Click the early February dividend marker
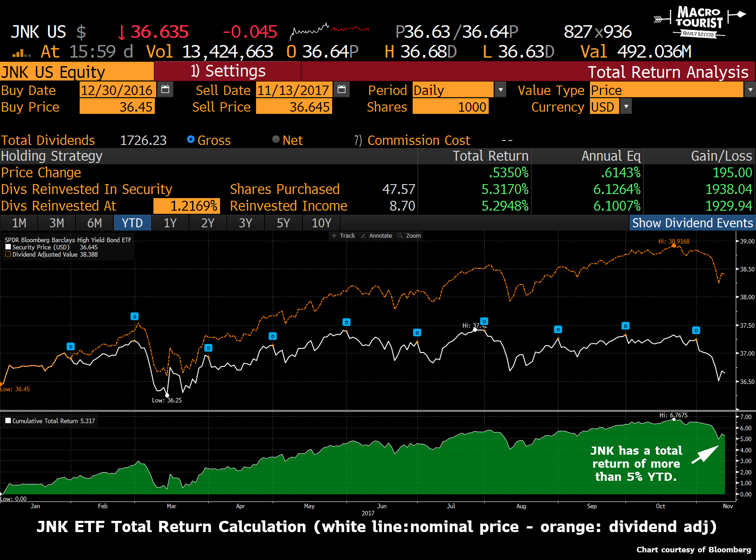756x560 pixels. 71,347
